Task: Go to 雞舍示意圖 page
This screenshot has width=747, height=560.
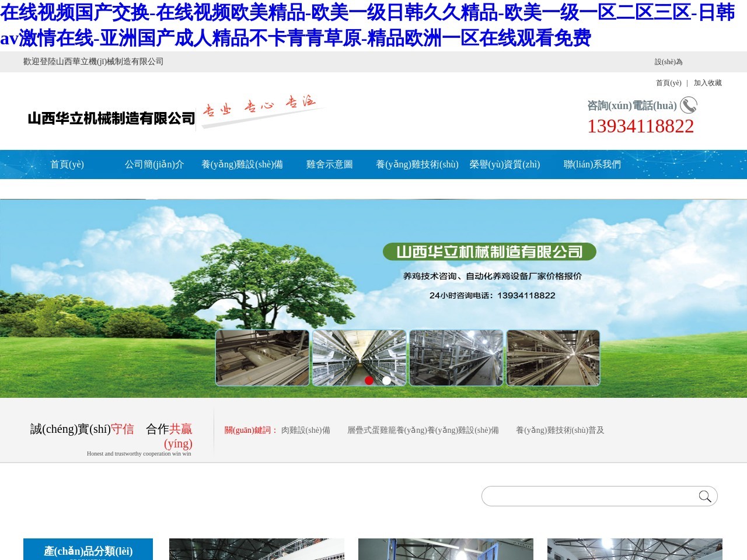Action: point(329,164)
